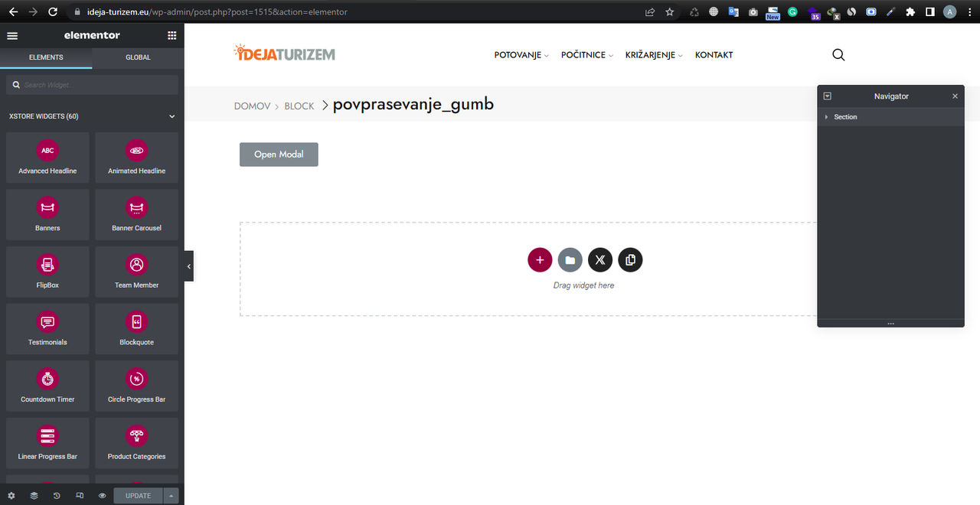Switch to the Elements tab
Screen dimensions: 980x505
point(46,57)
